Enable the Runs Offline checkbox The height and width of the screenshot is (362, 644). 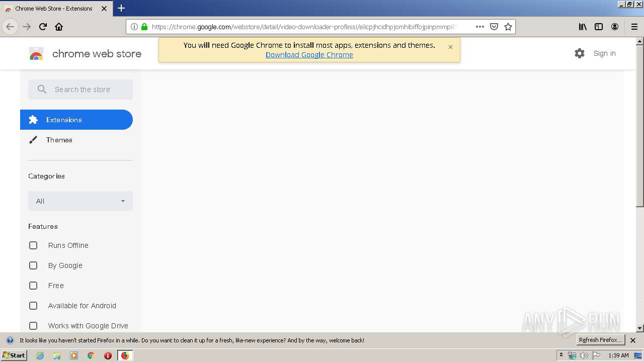tap(33, 245)
